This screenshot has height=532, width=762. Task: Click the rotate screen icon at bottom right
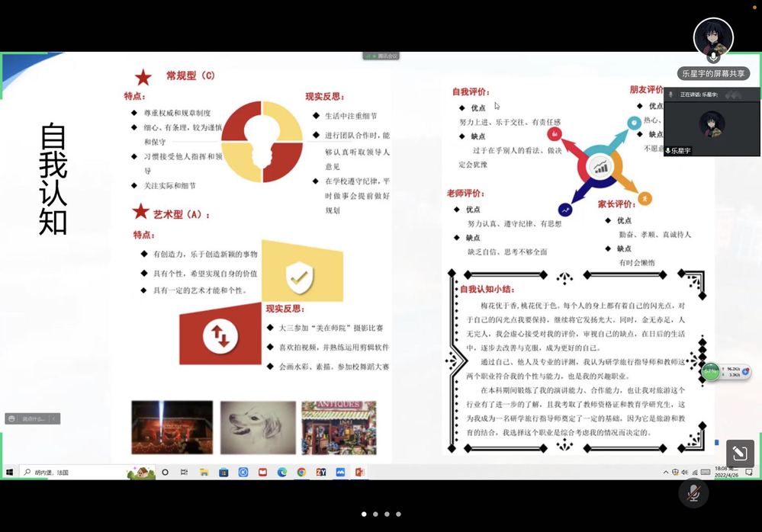(739, 453)
